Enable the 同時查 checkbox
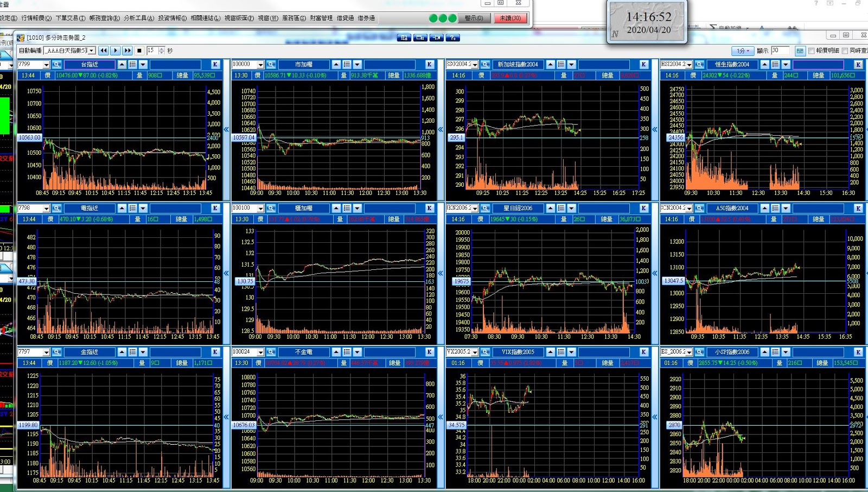 click(845, 51)
